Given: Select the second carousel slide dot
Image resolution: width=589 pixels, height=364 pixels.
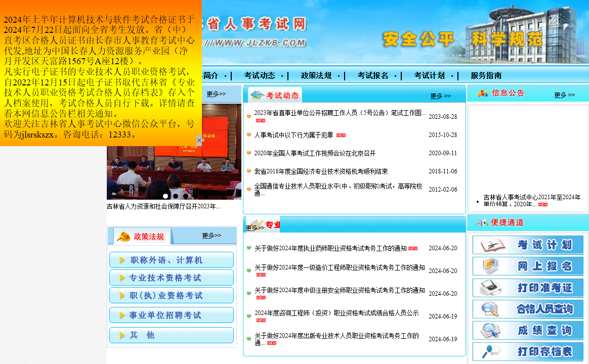Looking at the screenshot, I should click(176, 196).
